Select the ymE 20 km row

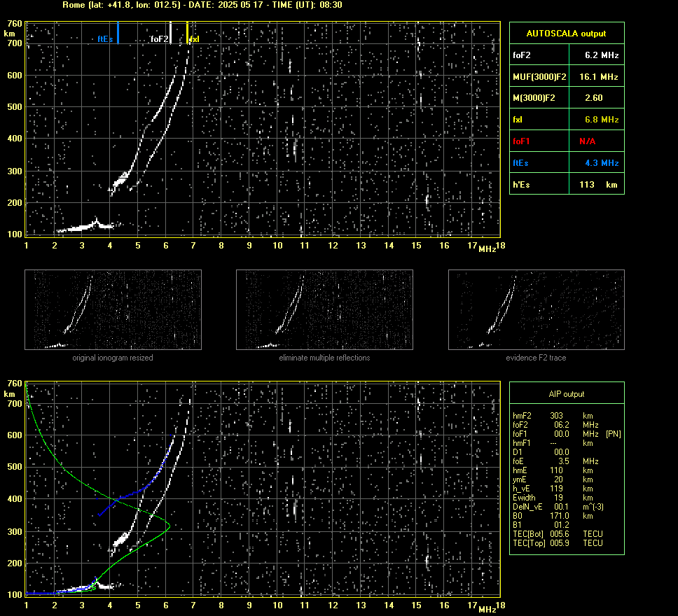[x=553, y=479]
